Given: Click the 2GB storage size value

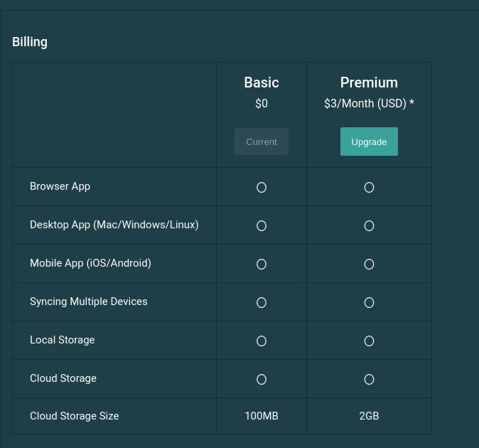Looking at the screenshot, I should click(369, 416).
